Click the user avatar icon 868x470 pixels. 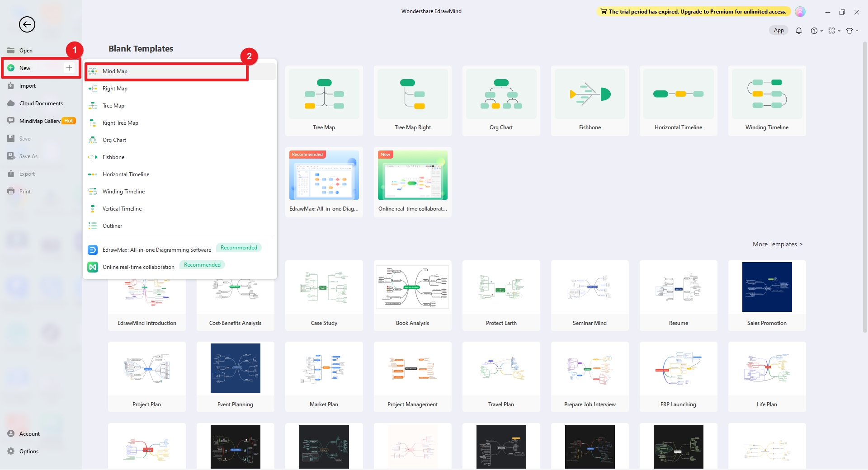click(800, 12)
